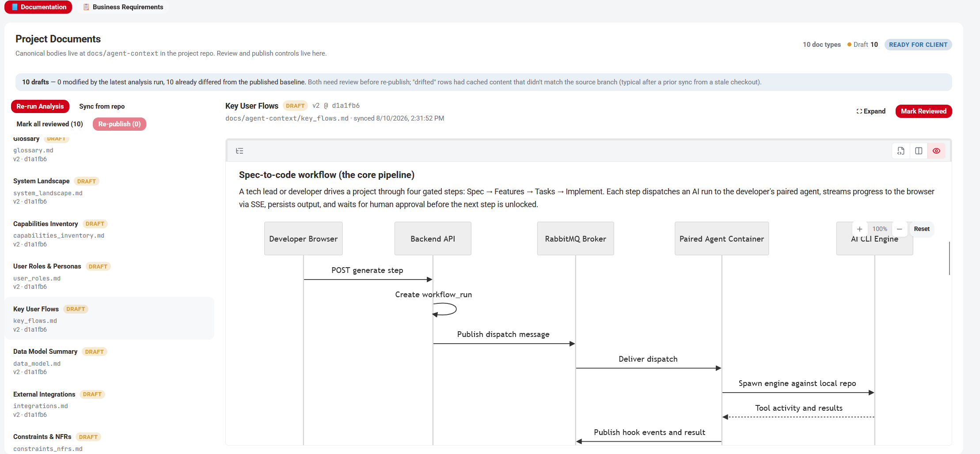Image resolution: width=980 pixels, height=454 pixels.
Task: Select Key User Flows in list
Action: (109, 318)
